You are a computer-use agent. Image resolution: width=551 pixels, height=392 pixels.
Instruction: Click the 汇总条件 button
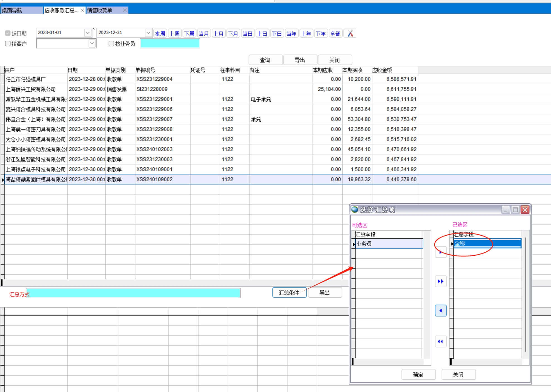coord(289,292)
